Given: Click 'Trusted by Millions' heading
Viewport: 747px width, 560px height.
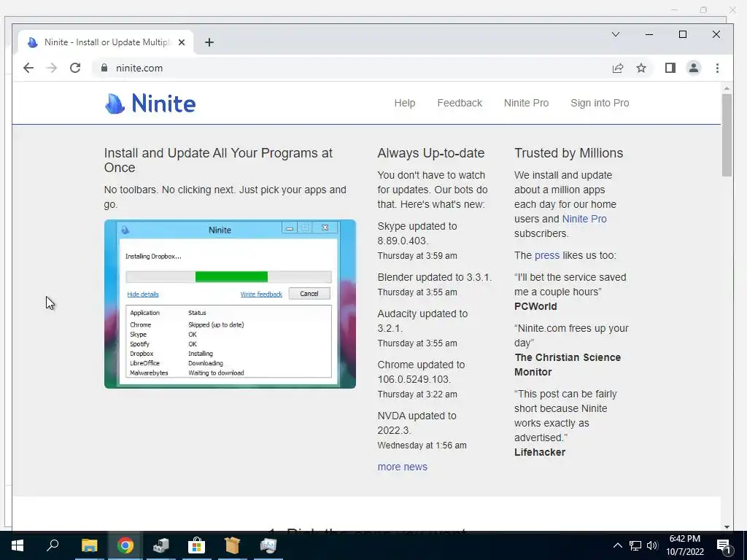Looking at the screenshot, I should (568, 153).
